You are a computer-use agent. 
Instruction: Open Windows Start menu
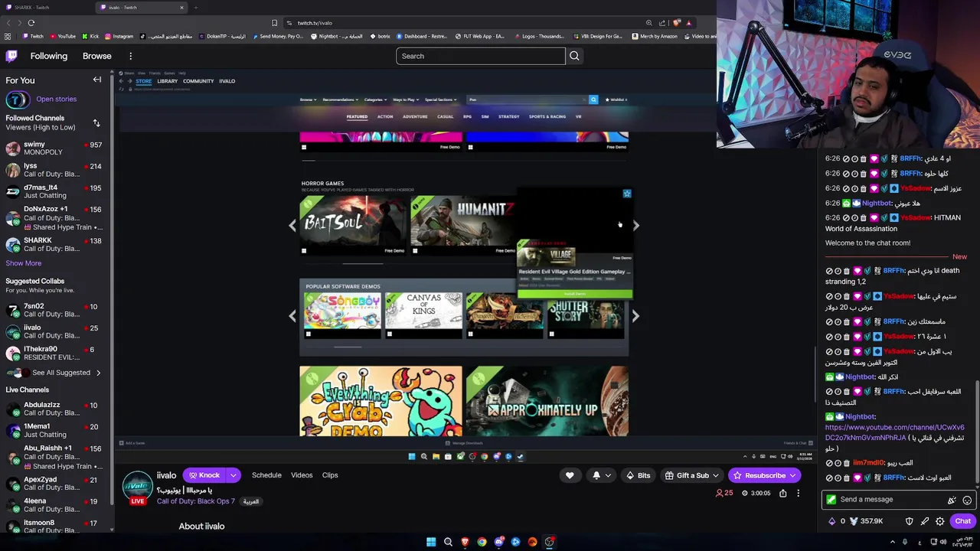[x=431, y=542]
